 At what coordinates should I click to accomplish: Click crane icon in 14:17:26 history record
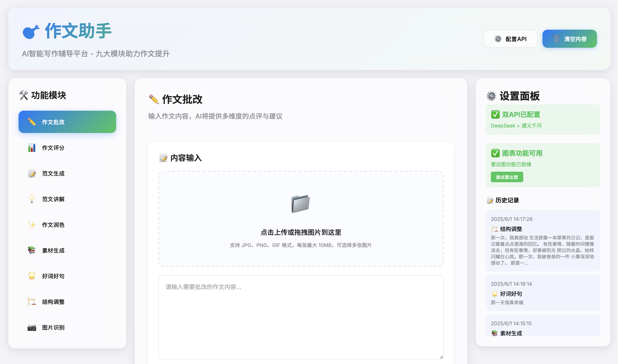point(494,229)
